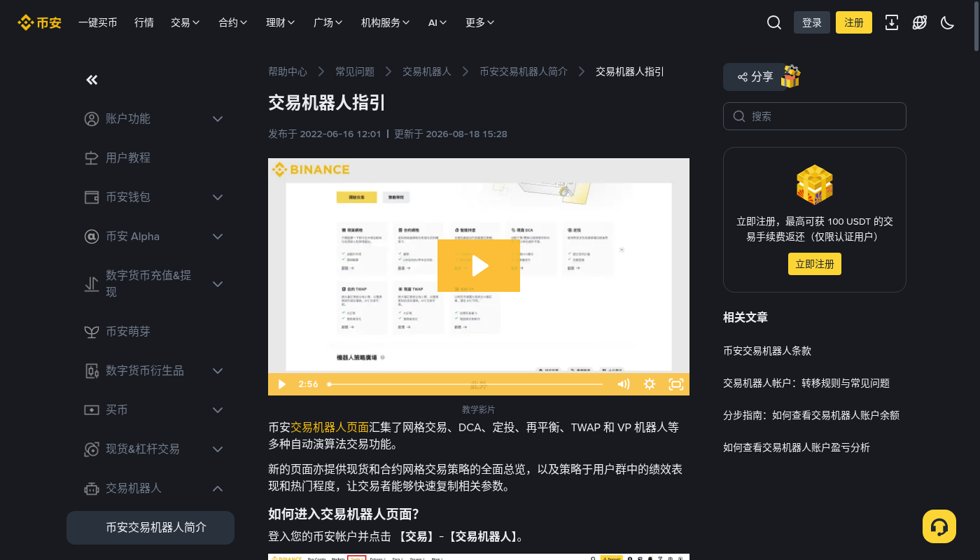Image resolution: width=980 pixels, height=560 pixels.
Task: Click the 登录 button
Action: click(x=812, y=22)
